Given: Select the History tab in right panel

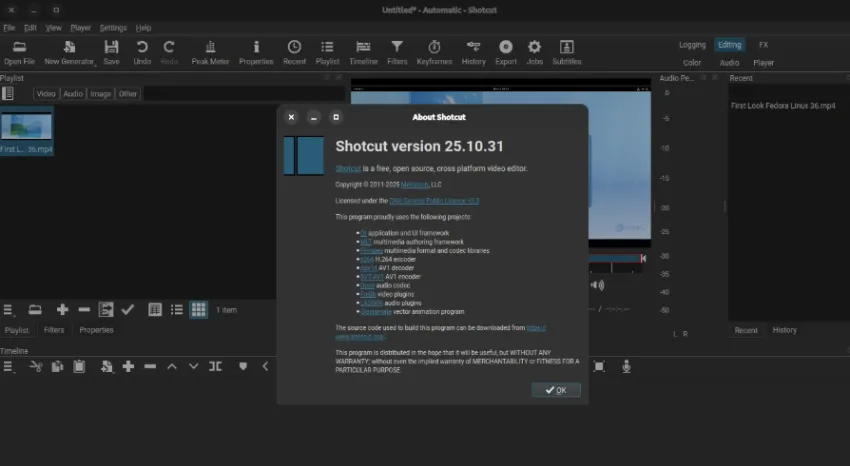Looking at the screenshot, I should pos(784,330).
